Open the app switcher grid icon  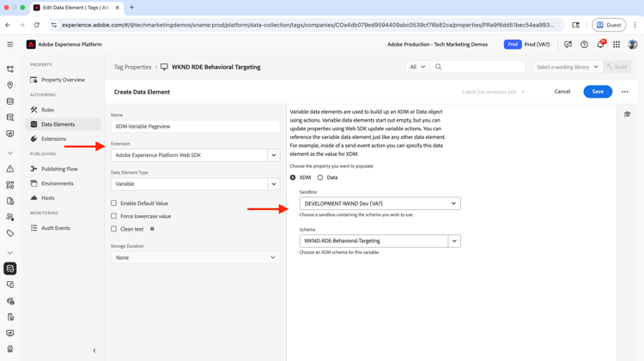pos(617,45)
